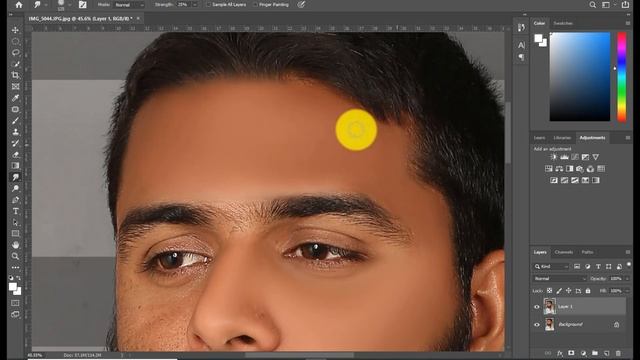This screenshot has height=360, width=640.
Task: Select the Eyedropper tool
Action: pos(16,98)
